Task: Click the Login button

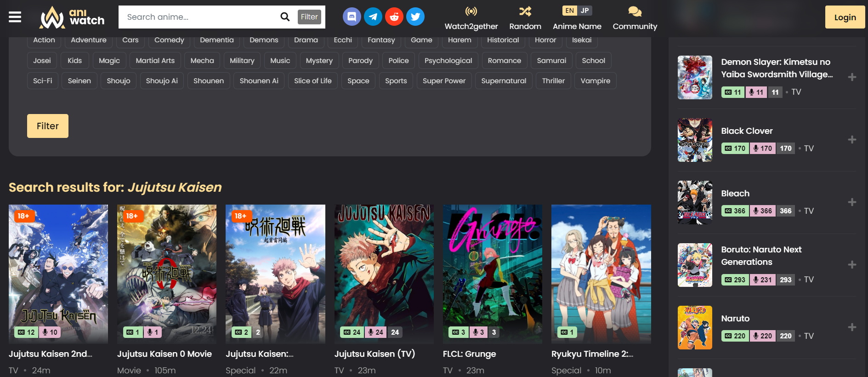Action: (x=845, y=17)
